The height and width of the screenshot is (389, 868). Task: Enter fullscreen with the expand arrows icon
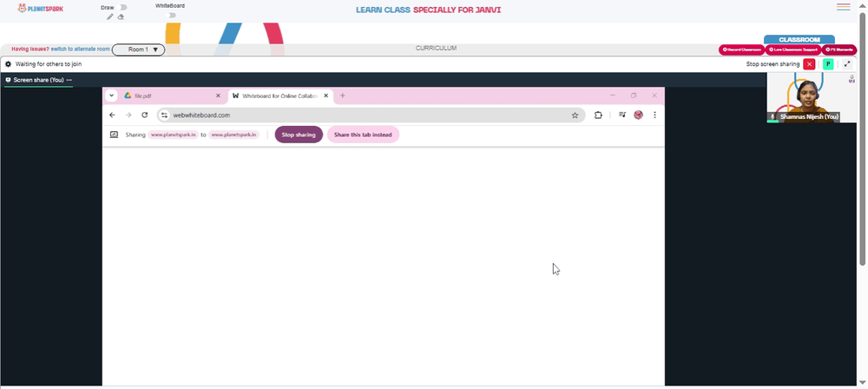847,64
